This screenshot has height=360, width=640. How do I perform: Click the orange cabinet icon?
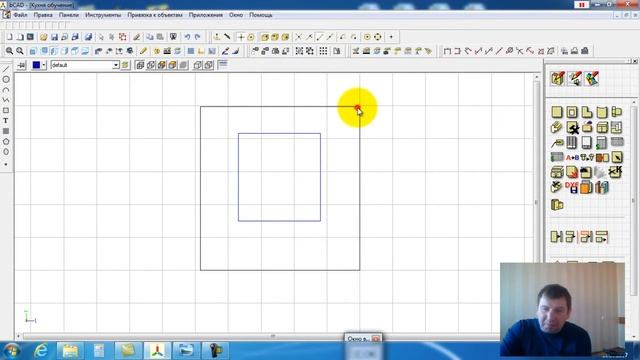click(x=587, y=187)
